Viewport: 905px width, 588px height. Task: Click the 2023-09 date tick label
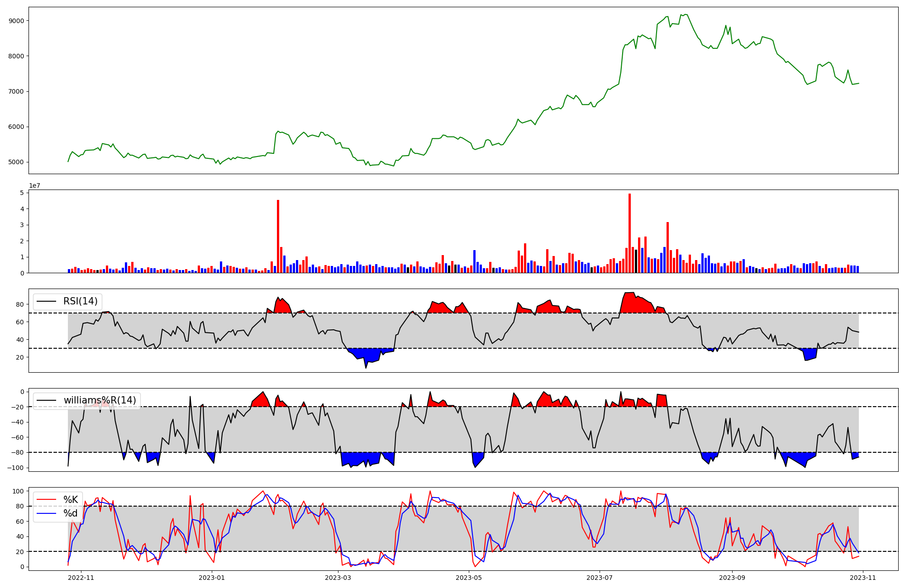coord(732,578)
